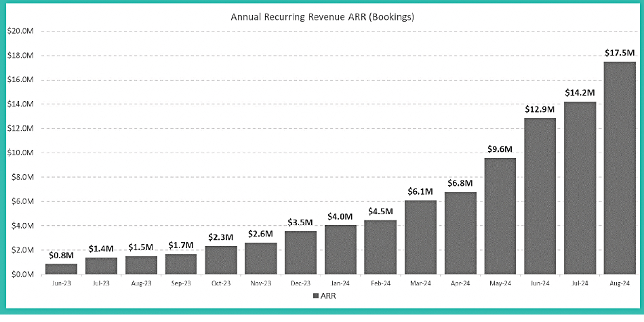
Task: Select the Jul-23 bar
Action: pos(101,266)
